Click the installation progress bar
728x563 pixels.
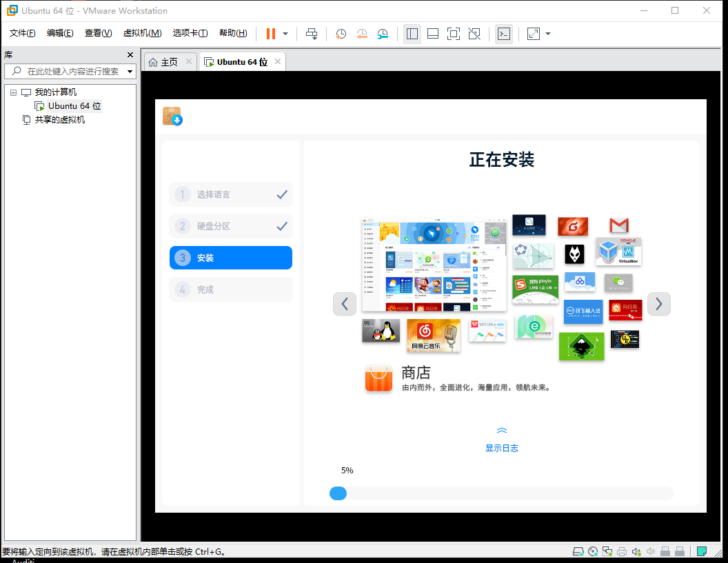click(501, 493)
